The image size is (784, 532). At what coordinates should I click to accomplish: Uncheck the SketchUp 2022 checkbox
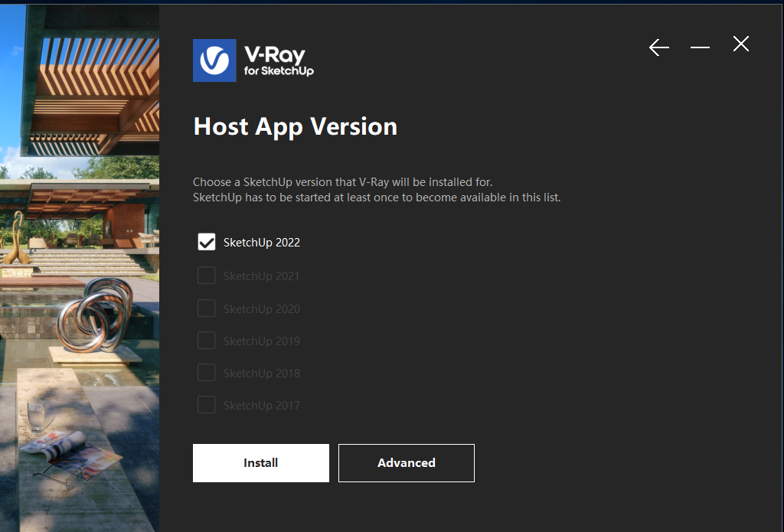(x=207, y=242)
